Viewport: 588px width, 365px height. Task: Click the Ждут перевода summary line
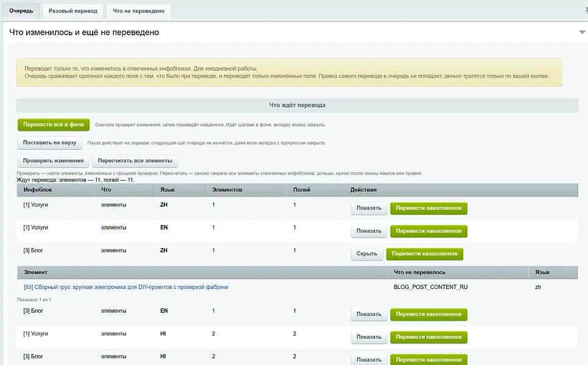pyautogui.click(x=75, y=180)
